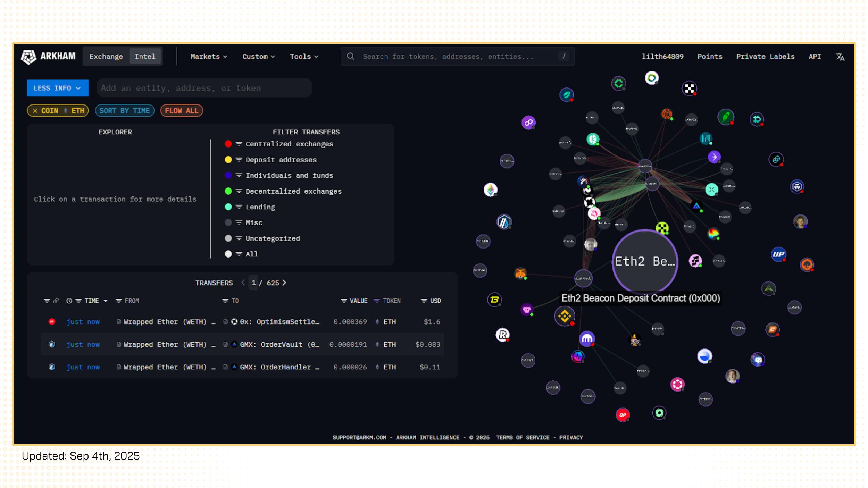This screenshot has height=488, width=868.
Task: Open the Tools dropdown menu
Action: 304,57
